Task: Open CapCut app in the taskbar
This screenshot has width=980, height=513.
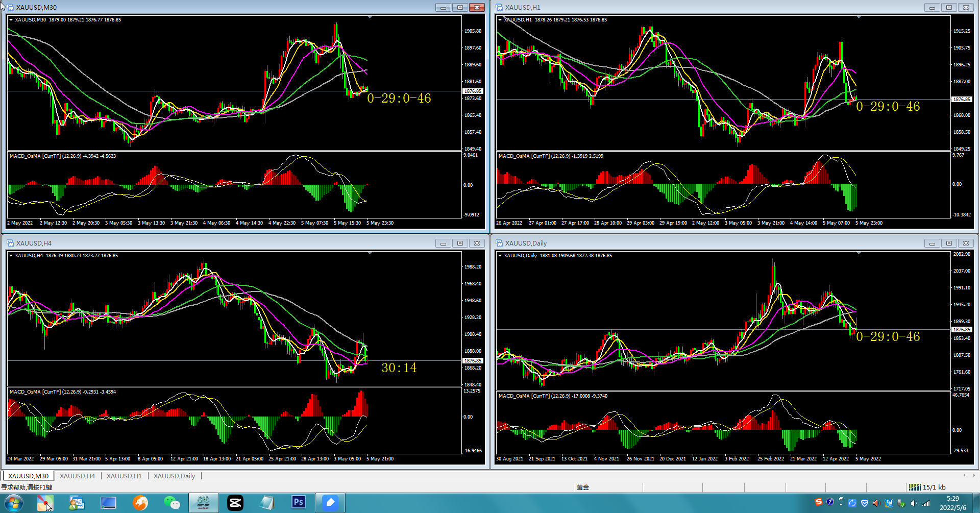Action: tap(235, 503)
